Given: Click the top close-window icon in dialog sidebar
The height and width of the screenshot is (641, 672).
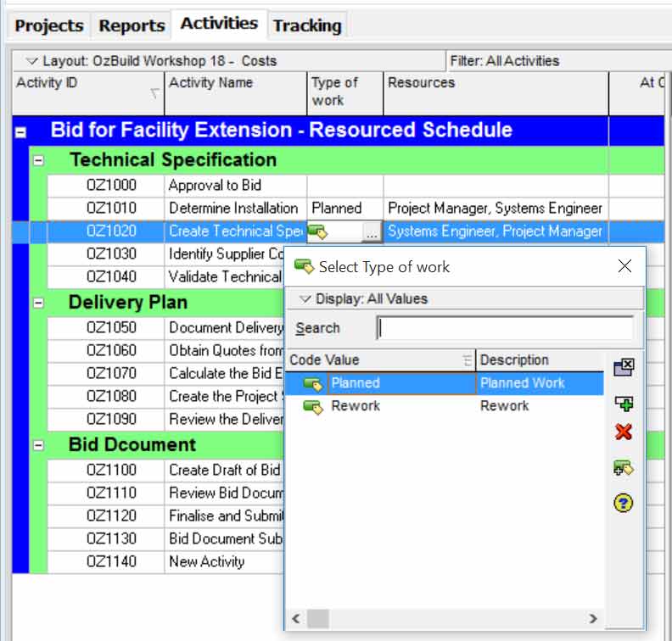Looking at the screenshot, I should (624, 366).
